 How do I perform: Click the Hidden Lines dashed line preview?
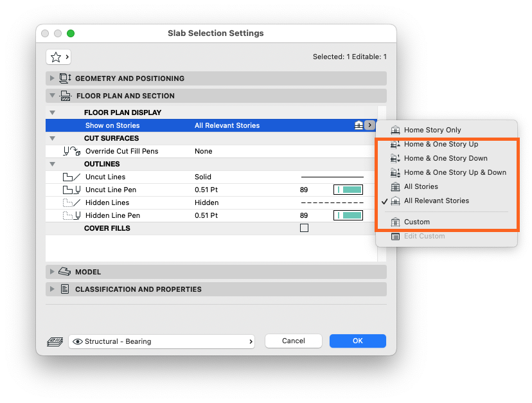pyautogui.click(x=332, y=202)
